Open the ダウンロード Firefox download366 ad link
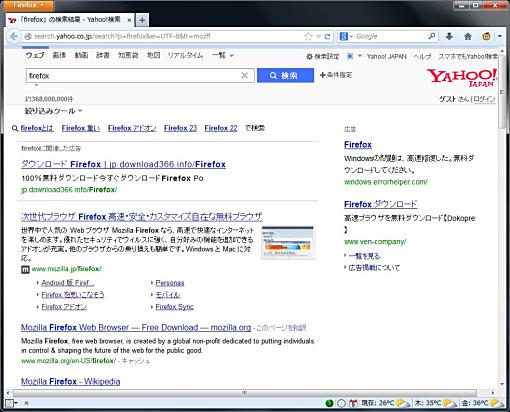The image size is (510, 412). click(x=123, y=164)
